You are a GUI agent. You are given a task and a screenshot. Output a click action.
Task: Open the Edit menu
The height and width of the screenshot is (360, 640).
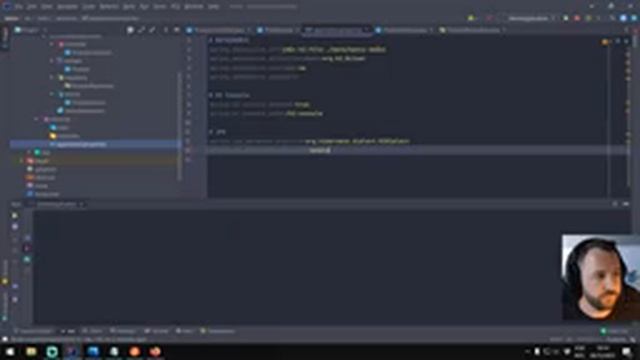[32, 7]
